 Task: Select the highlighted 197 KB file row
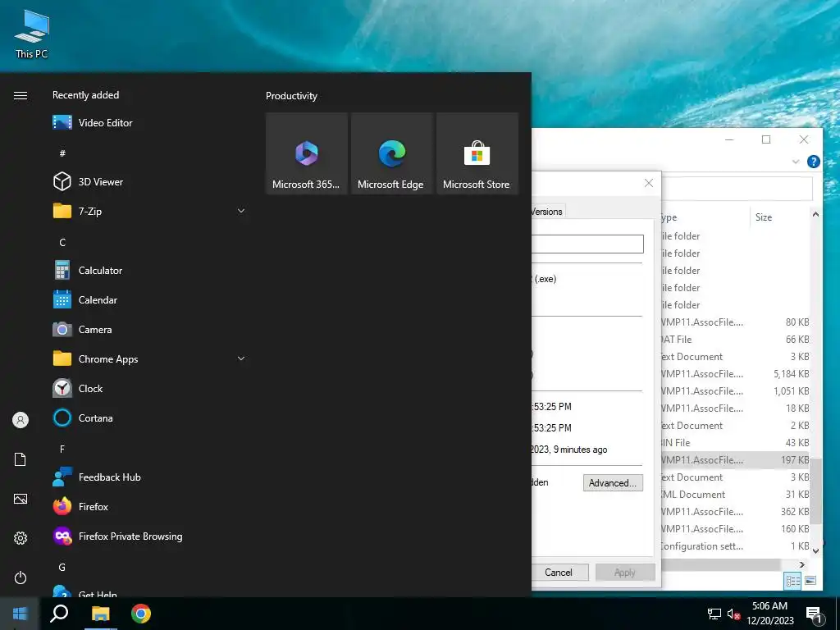point(735,460)
